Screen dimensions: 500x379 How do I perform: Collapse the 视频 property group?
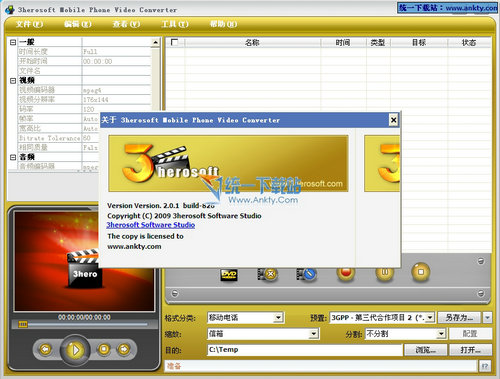pos(13,81)
